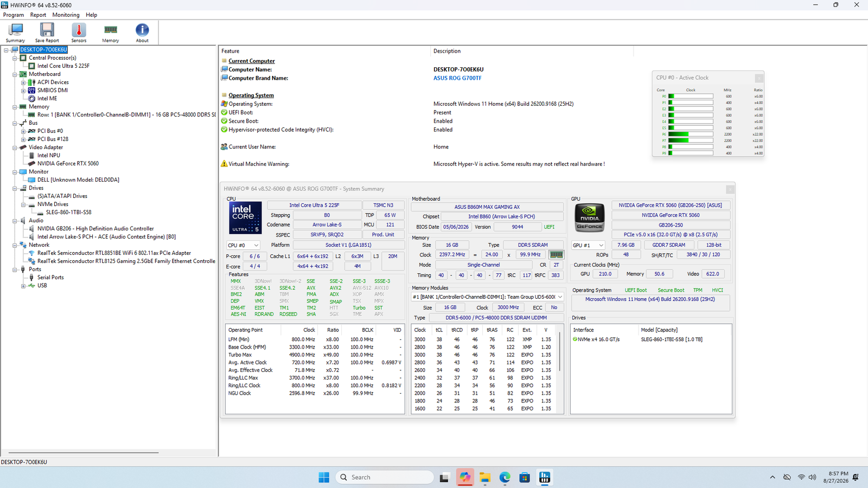Click the Current Computer heading
868x488 pixels.
[x=252, y=61]
